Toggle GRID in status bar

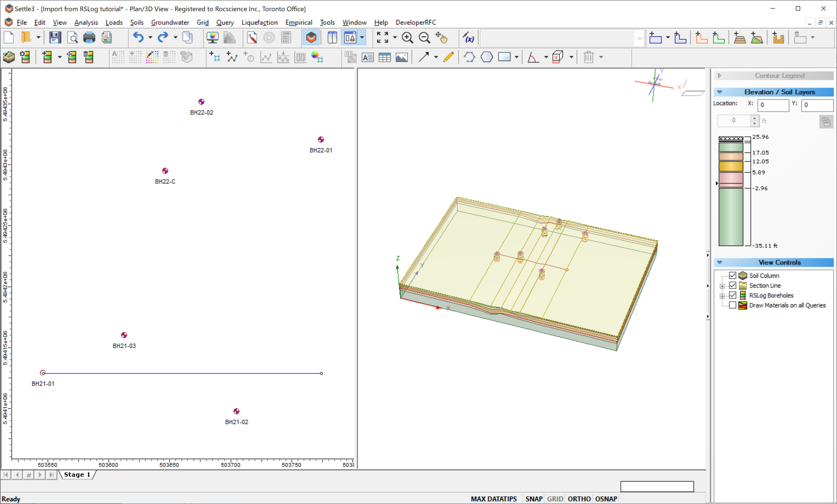(555, 499)
